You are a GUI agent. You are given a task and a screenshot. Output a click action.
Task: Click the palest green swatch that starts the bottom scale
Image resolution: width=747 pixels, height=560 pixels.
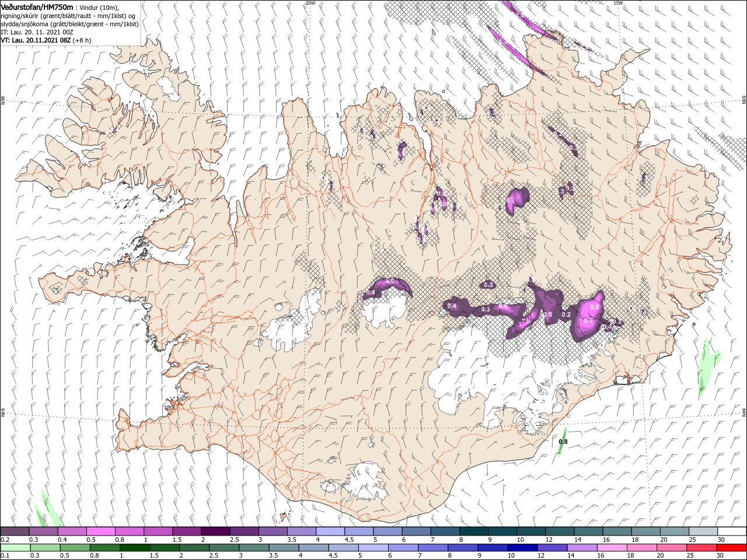(x=15, y=548)
